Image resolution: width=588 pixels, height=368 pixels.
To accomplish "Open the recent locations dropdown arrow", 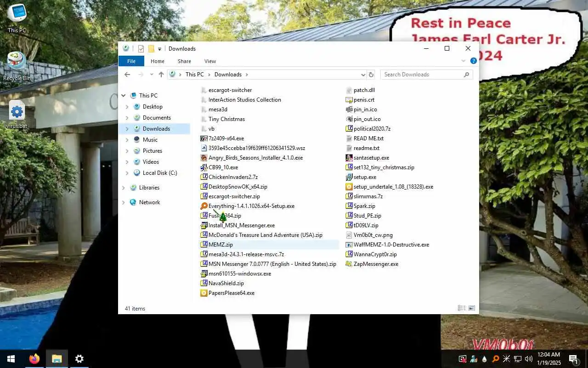I will point(151,75).
